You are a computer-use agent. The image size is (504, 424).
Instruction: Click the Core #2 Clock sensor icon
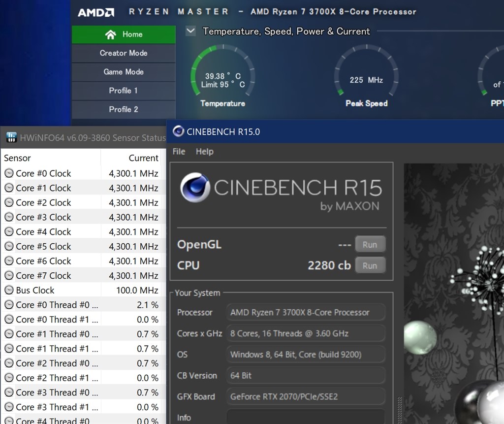pyautogui.click(x=9, y=203)
